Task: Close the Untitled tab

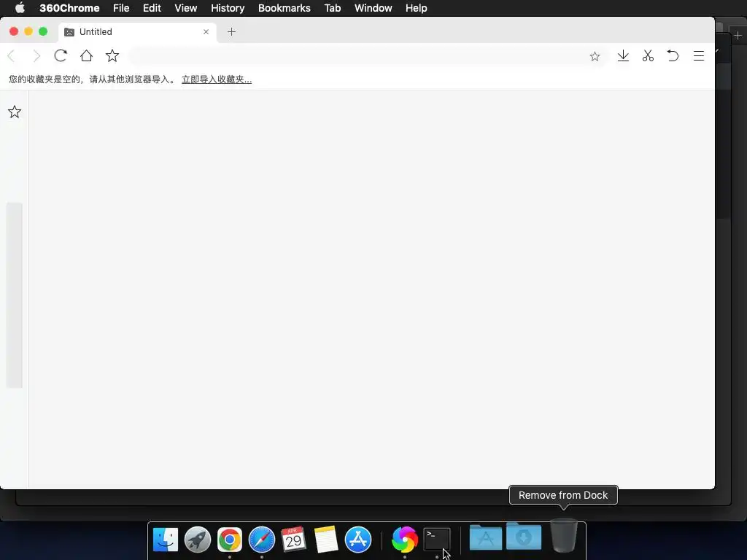Action: tap(206, 32)
